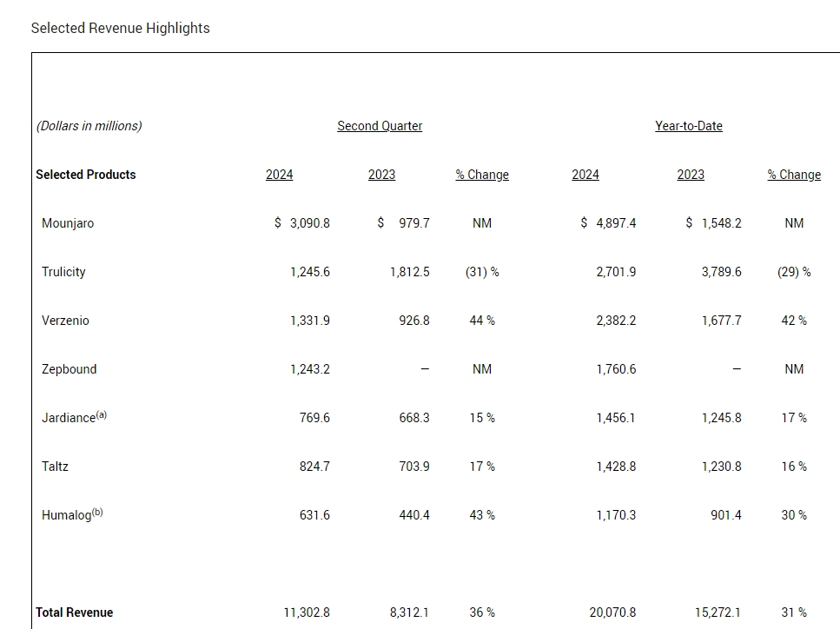Click Total Revenue's 31 % change
Viewport: 840px width, 629px height.
pyautogui.click(x=794, y=612)
